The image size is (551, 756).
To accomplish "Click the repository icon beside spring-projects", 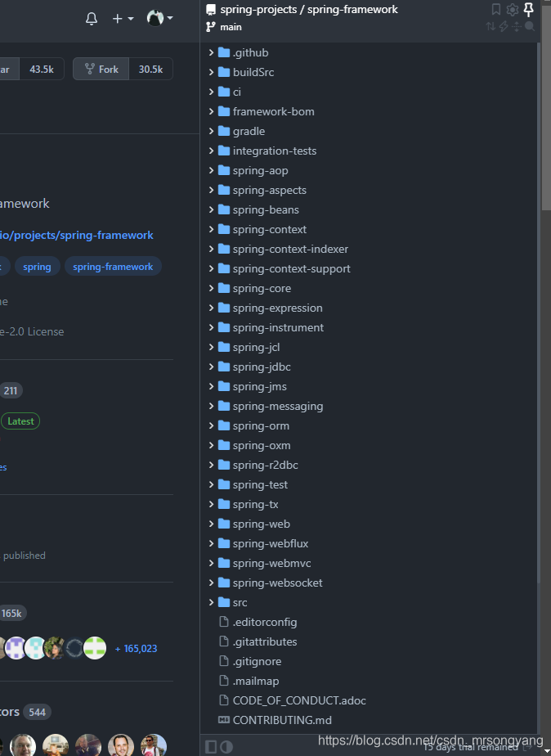I will tap(211, 10).
